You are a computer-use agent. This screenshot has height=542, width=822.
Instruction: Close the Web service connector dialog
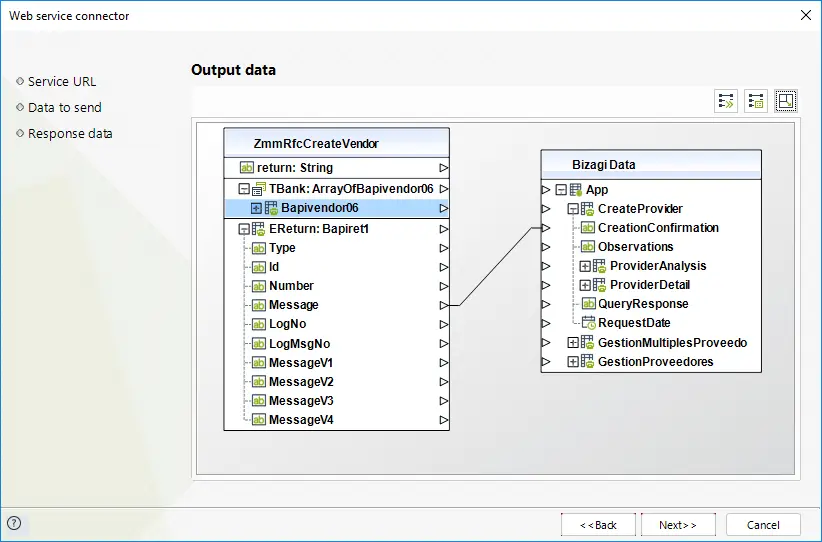point(806,15)
